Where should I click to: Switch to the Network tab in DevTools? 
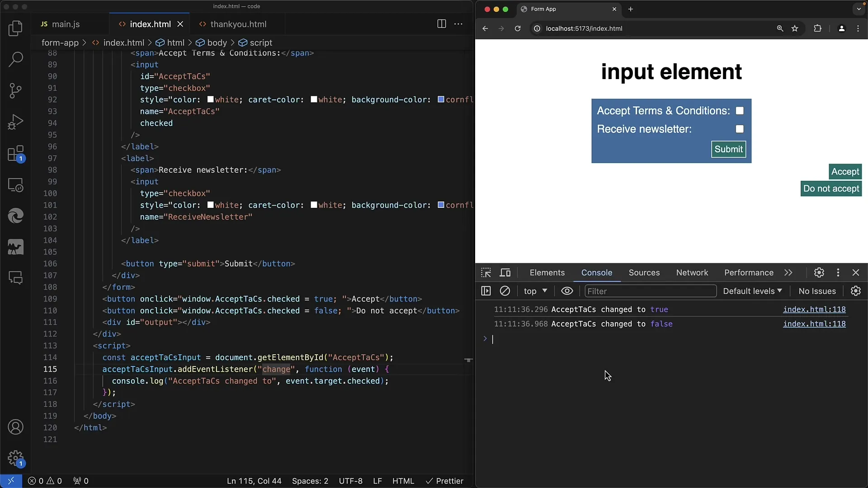point(692,272)
